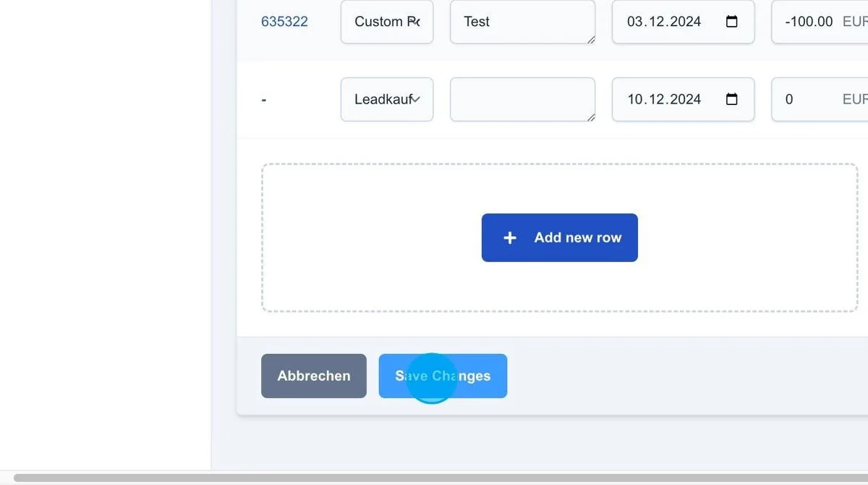Select the amount field showing 0
868x485 pixels.
tap(820, 99)
